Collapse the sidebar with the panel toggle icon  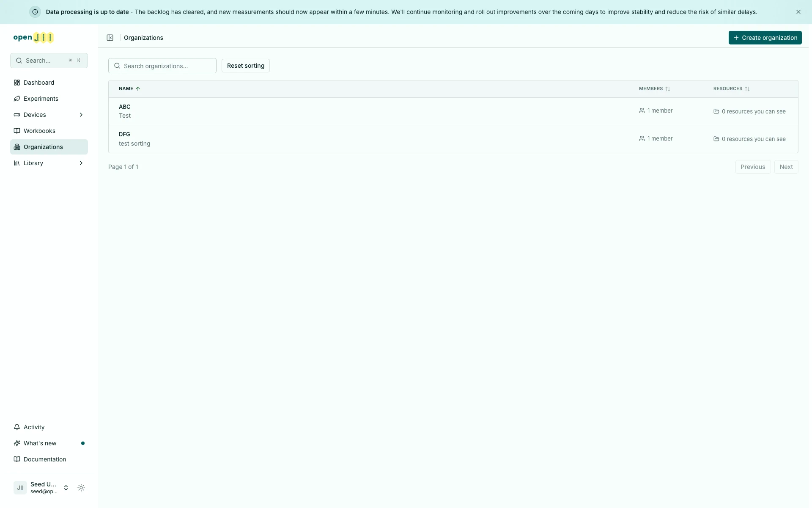point(110,38)
